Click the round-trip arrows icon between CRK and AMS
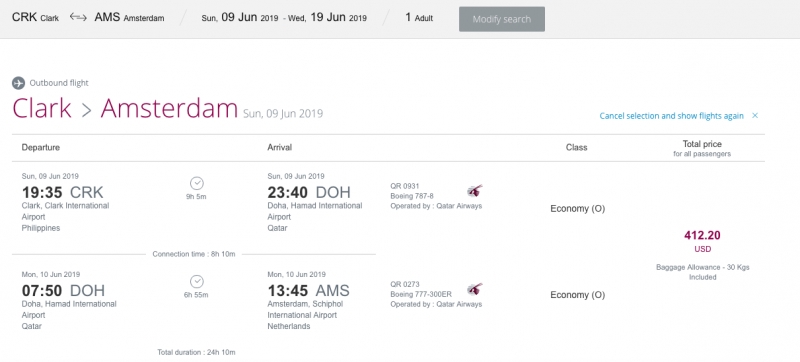This screenshot has width=800, height=362. [78, 17]
